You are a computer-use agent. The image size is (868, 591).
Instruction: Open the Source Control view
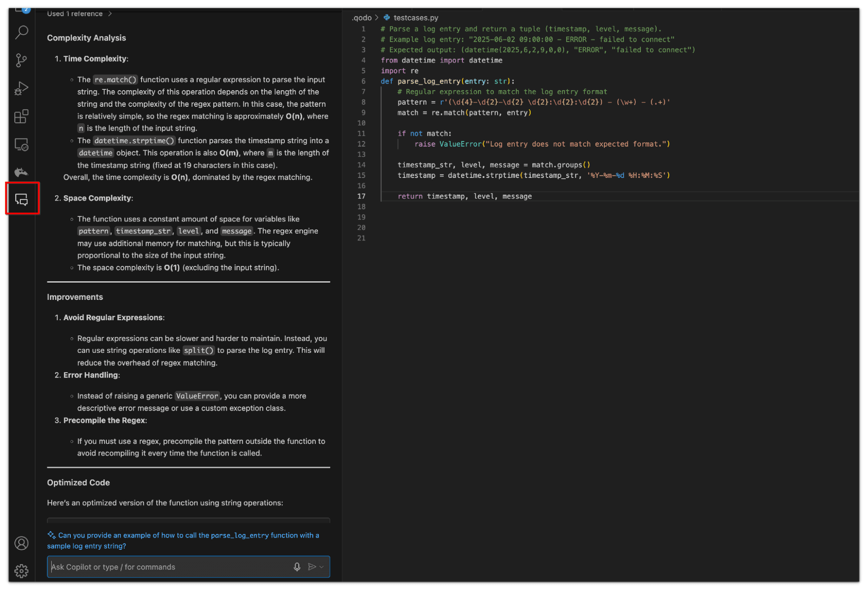click(x=21, y=60)
